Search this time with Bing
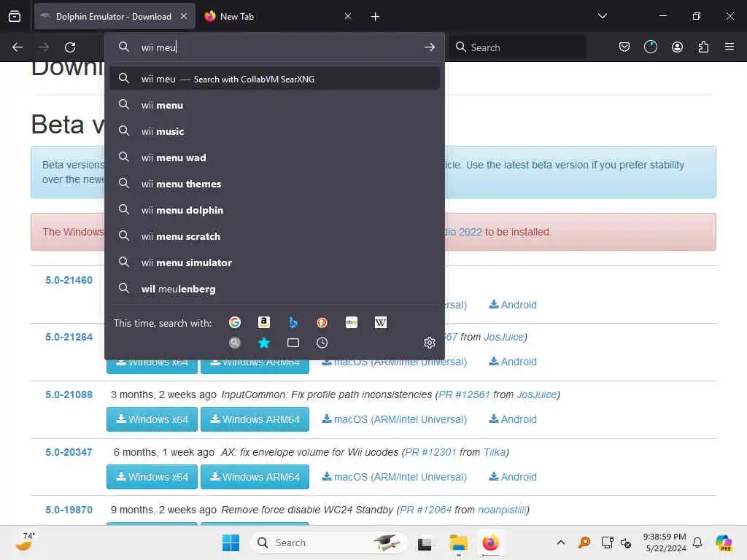 [x=293, y=322]
